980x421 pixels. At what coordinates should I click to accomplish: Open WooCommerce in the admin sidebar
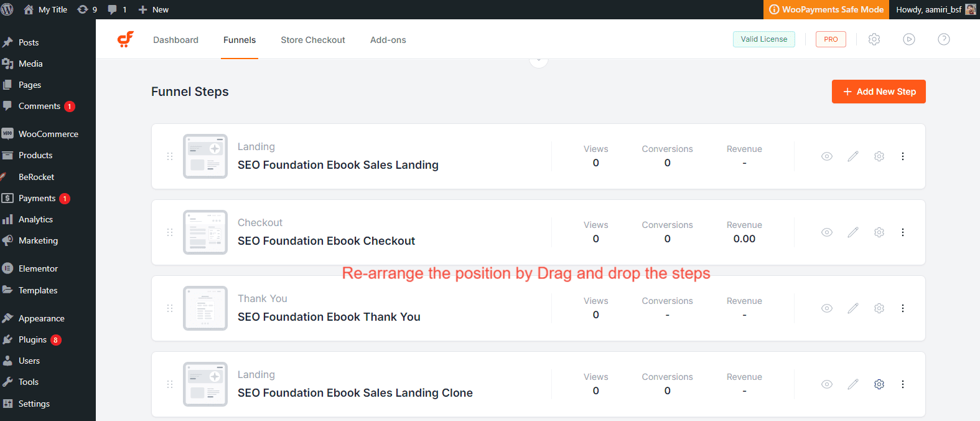point(48,134)
